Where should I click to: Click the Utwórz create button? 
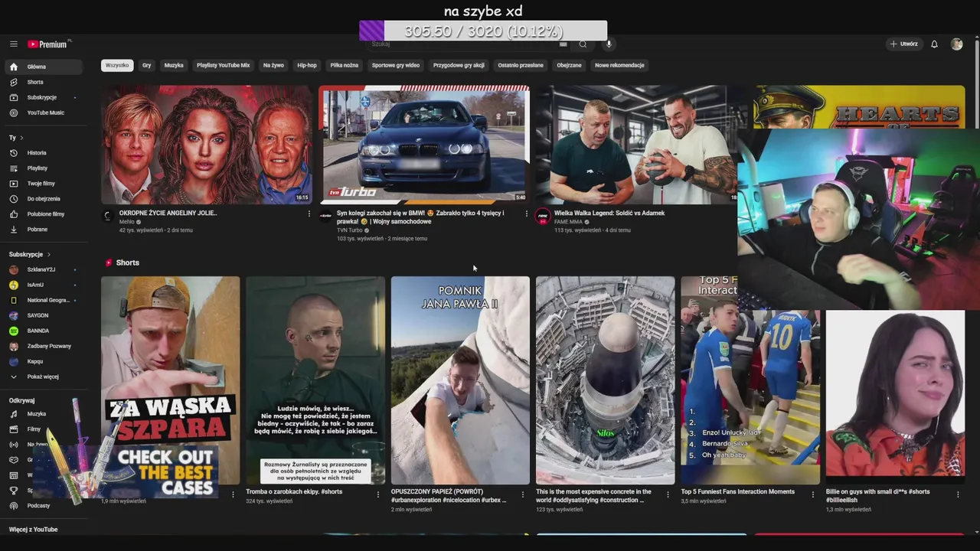coord(903,44)
